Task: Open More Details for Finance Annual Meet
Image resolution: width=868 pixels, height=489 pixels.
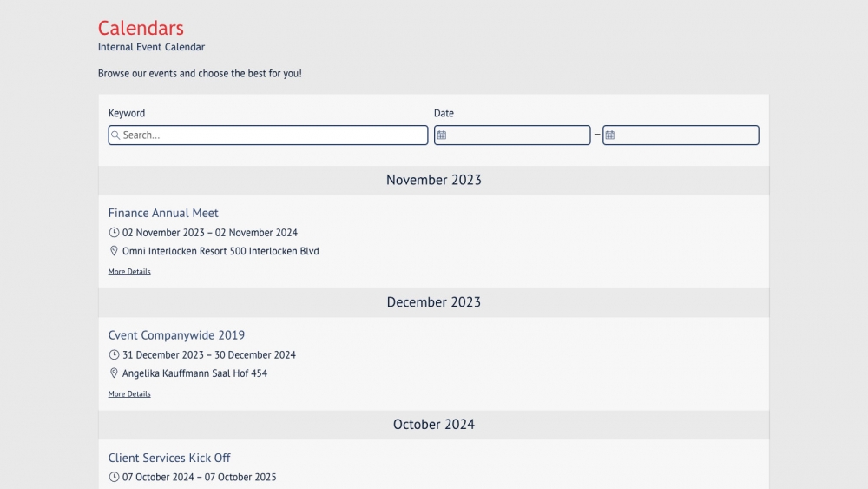Action: (x=129, y=272)
